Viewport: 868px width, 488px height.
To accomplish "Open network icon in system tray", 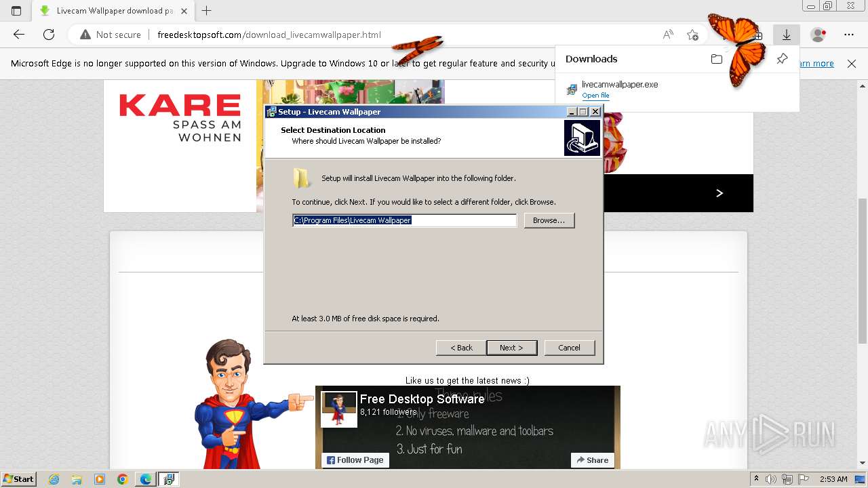I will tap(788, 479).
